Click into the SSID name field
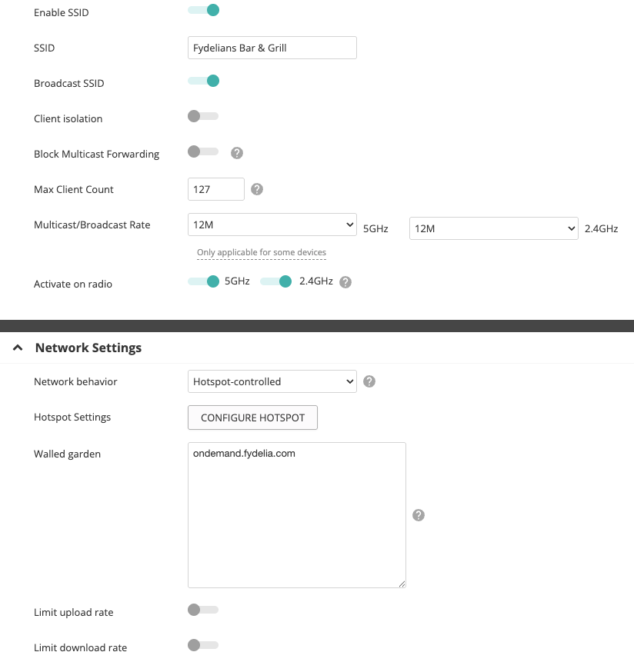This screenshot has width=634, height=672. [x=272, y=48]
